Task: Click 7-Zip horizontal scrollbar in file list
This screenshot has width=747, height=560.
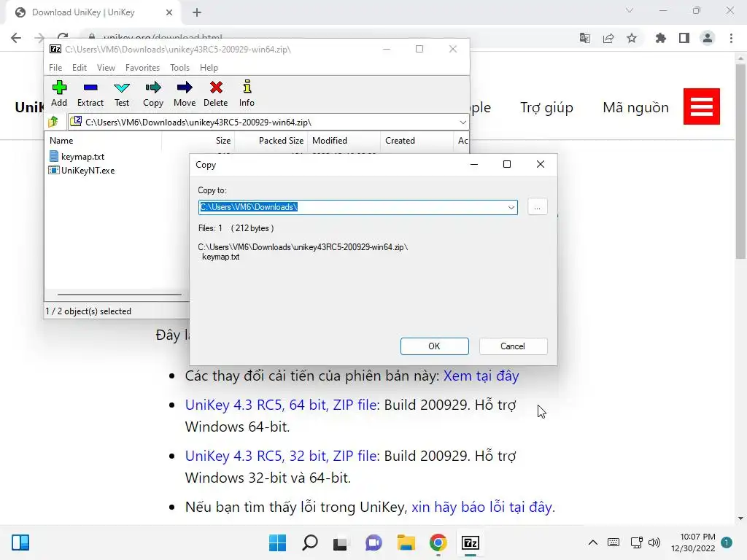Action: tap(119, 295)
